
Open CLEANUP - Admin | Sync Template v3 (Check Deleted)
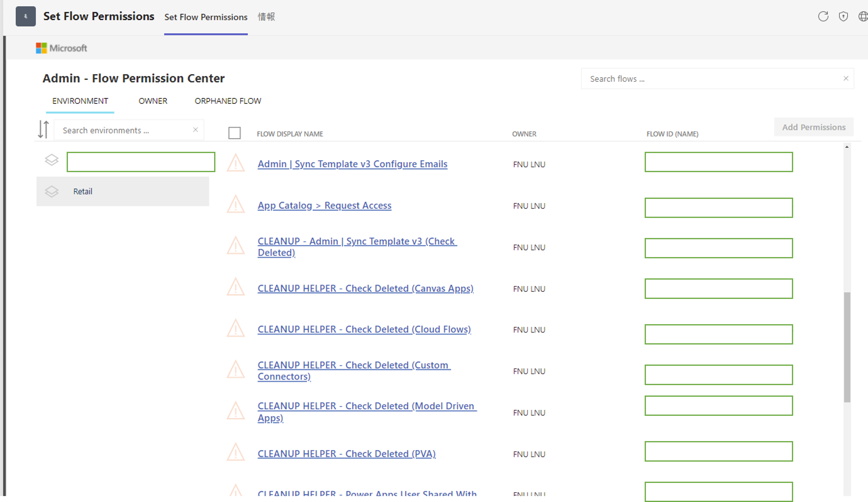[357, 247]
